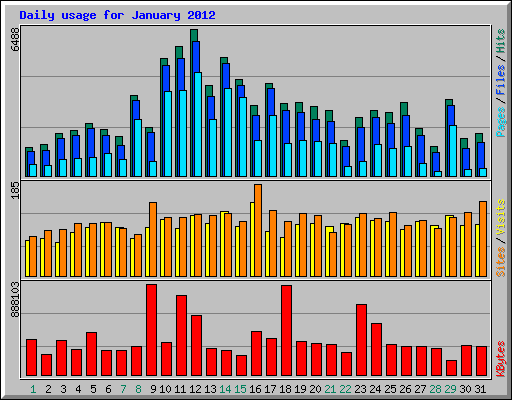Select day "29" on the x-axis
This screenshot has width=512, height=400.
(450, 389)
